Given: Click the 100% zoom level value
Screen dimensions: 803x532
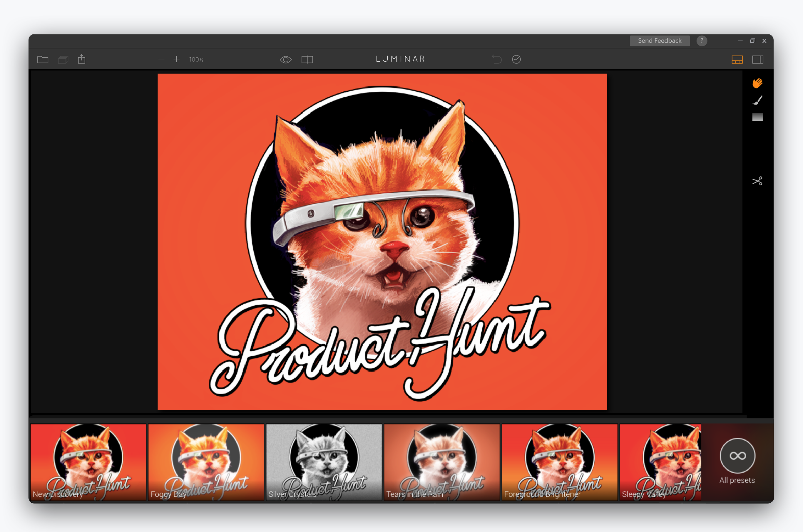Looking at the screenshot, I should (x=196, y=60).
